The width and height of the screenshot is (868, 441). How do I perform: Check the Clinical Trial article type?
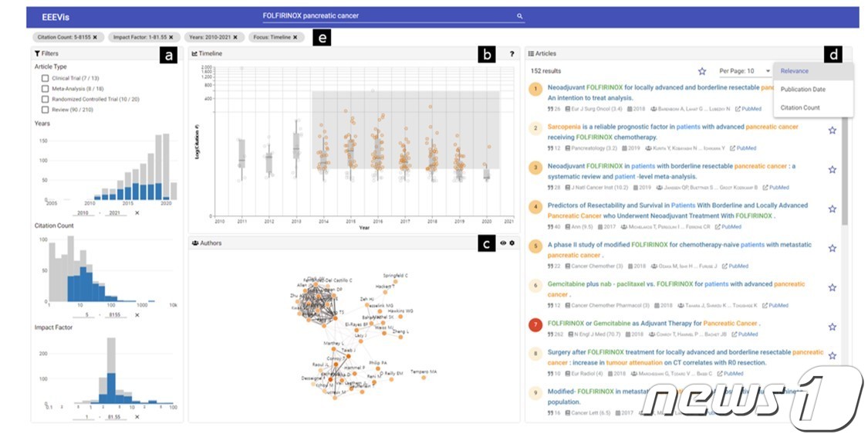tap(46, 78)
